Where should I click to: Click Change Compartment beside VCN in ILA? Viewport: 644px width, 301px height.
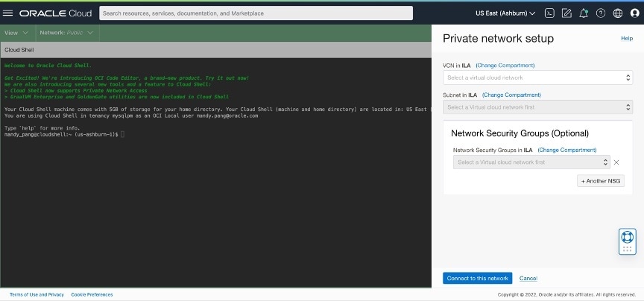[x=505, y=66]
